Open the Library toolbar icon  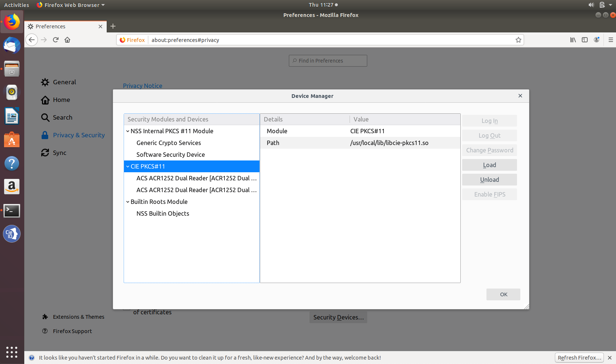click(573, 40)
